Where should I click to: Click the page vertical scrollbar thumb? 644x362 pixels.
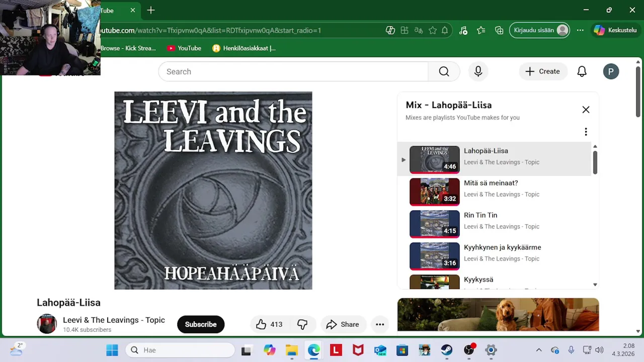point(638,92)
